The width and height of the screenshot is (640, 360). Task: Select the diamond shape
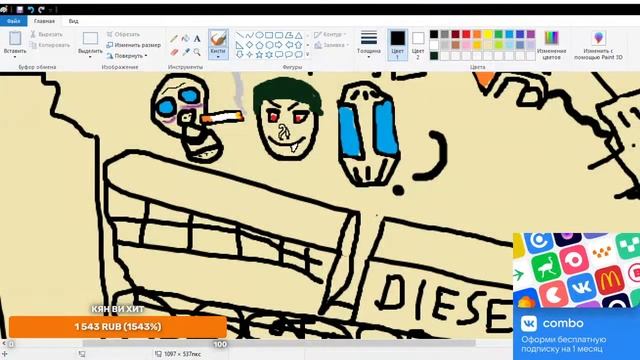250,45
